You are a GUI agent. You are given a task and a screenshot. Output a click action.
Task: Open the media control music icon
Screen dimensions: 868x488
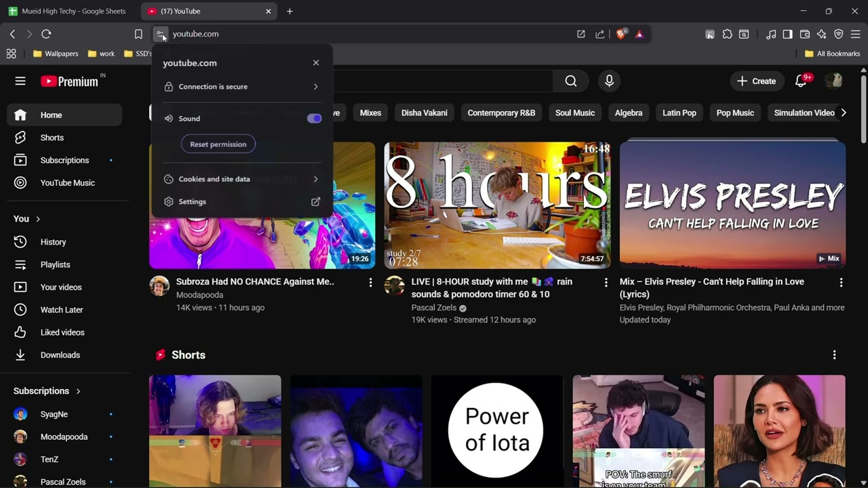(771, 34)
